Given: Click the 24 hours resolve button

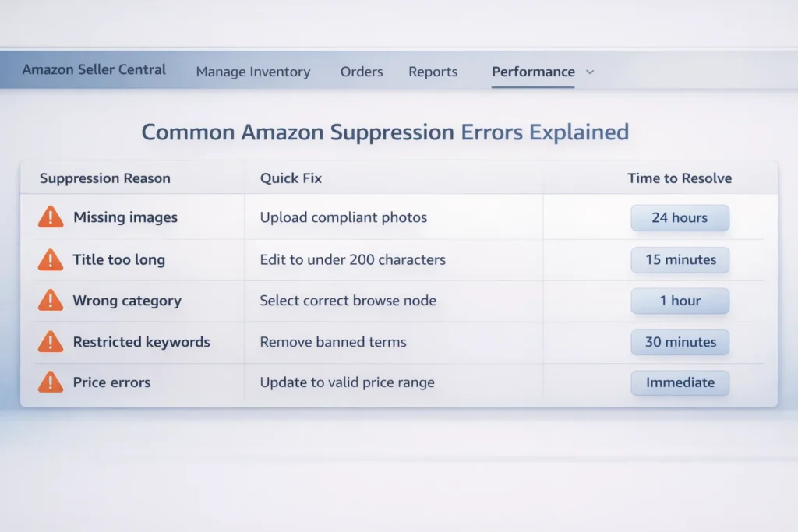Looking at the screenshot, I should tap(680, 218).
